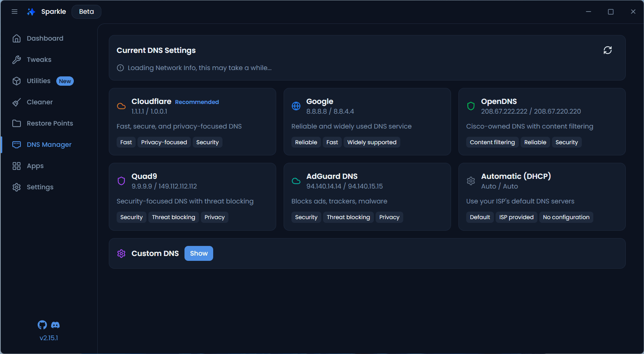644x354 pixels.
Task: Open the Settings page
Action: pyautogui.click(x=40, y=187)
